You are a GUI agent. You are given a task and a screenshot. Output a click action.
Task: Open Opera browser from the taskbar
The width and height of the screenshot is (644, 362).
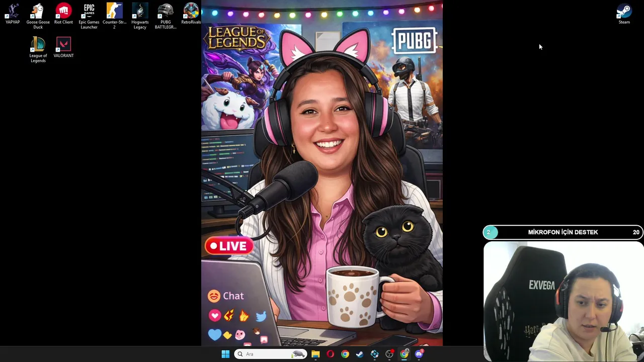click(330, 354)
